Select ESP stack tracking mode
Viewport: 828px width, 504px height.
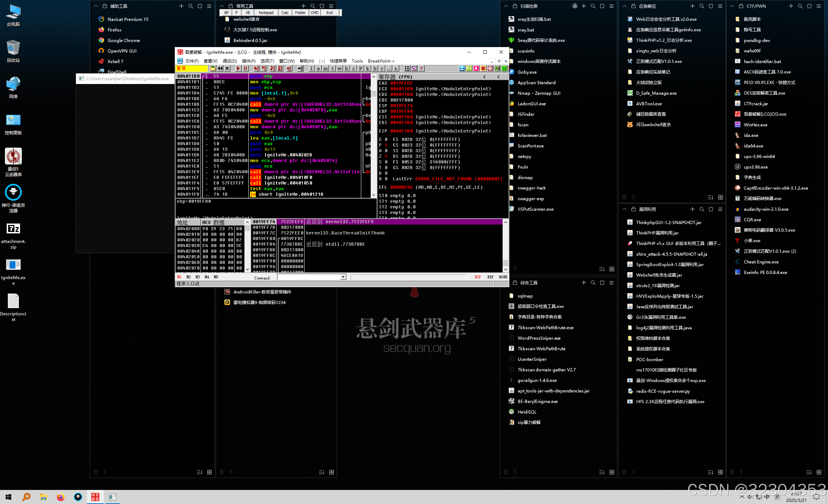(x=478, y=277)
